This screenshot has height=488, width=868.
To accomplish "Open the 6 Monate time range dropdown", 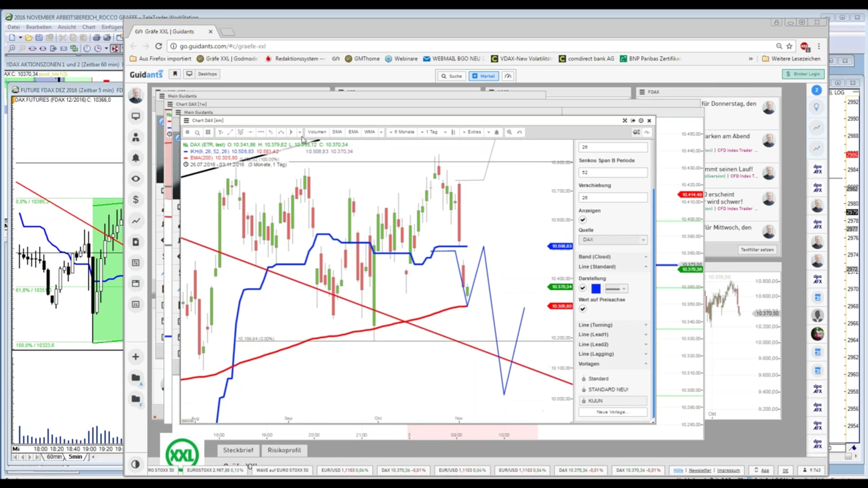I will (x=402, y=132).
